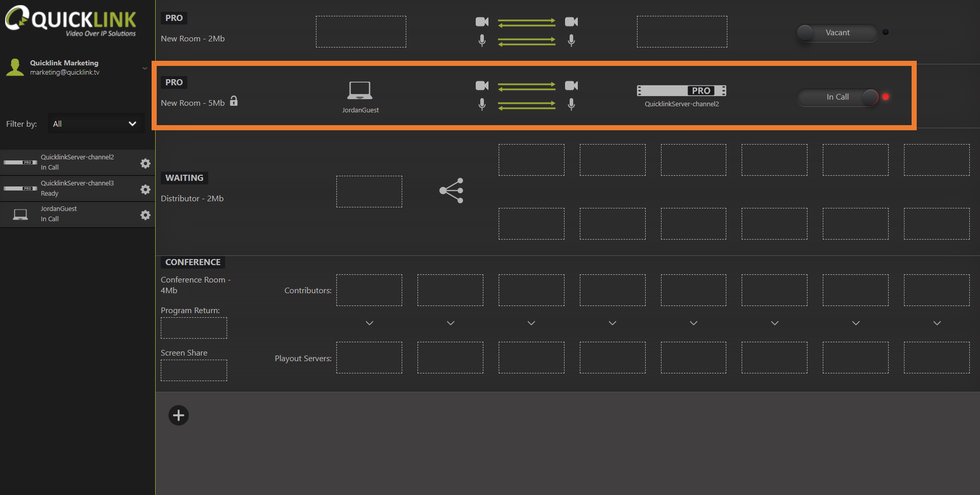The height and width of the screenshot is (495, 980).
Task: Click JordanGuest laptop icon in 5Mb room
Action: pyautogui.click(x=360, y=90)
